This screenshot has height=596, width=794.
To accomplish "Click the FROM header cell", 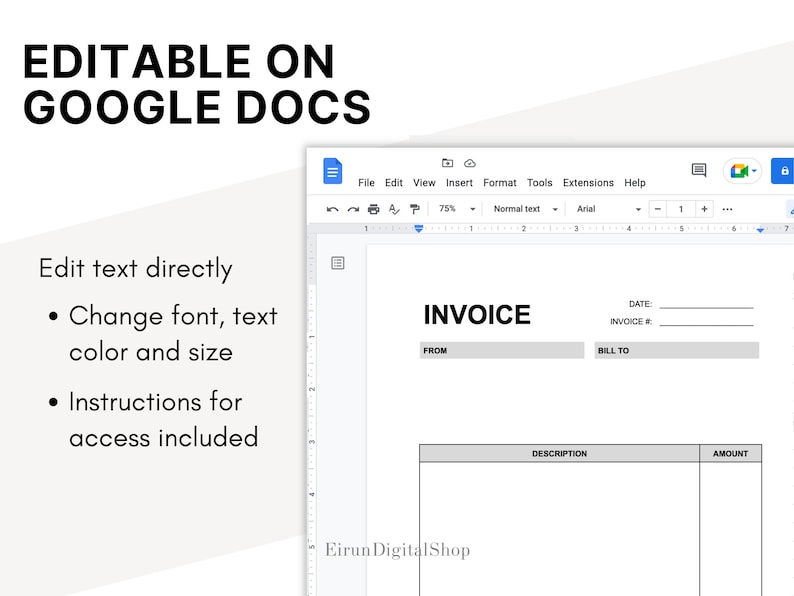I will point(502,350).
